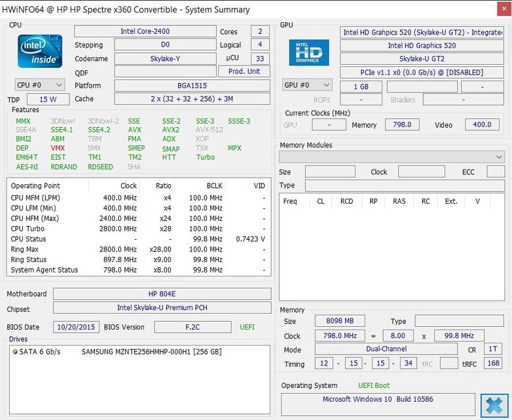Click the Microsoft Windows 10 Build field
This screenshot has height=420, width=512.
pos(378,399)
